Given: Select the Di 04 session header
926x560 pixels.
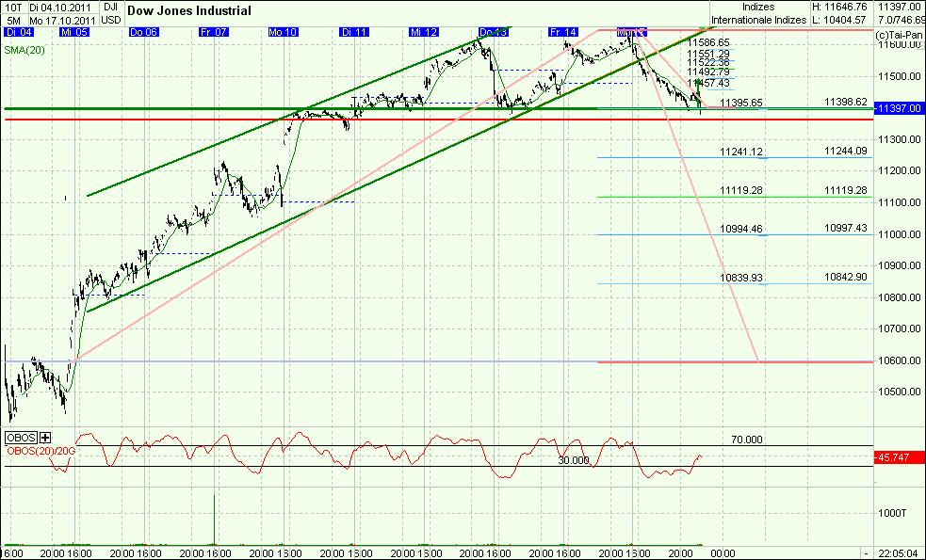Looking at the screenshot, I should tap(17, 31).
